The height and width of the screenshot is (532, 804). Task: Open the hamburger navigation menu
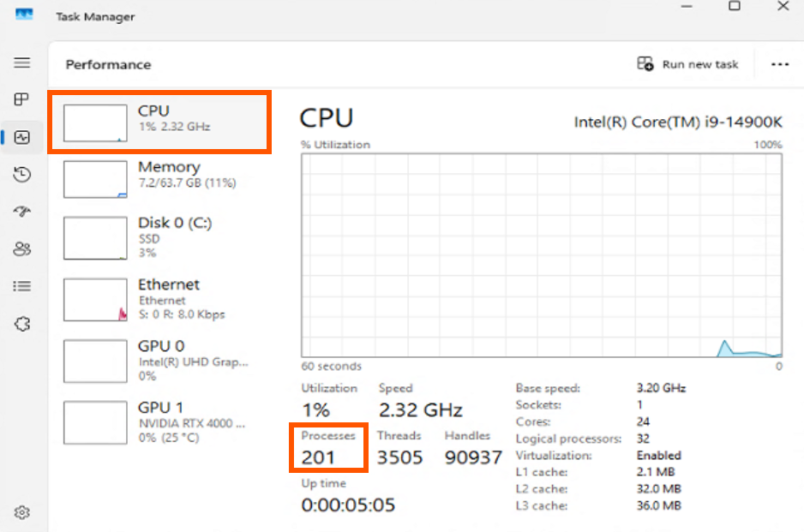[21, 63]
